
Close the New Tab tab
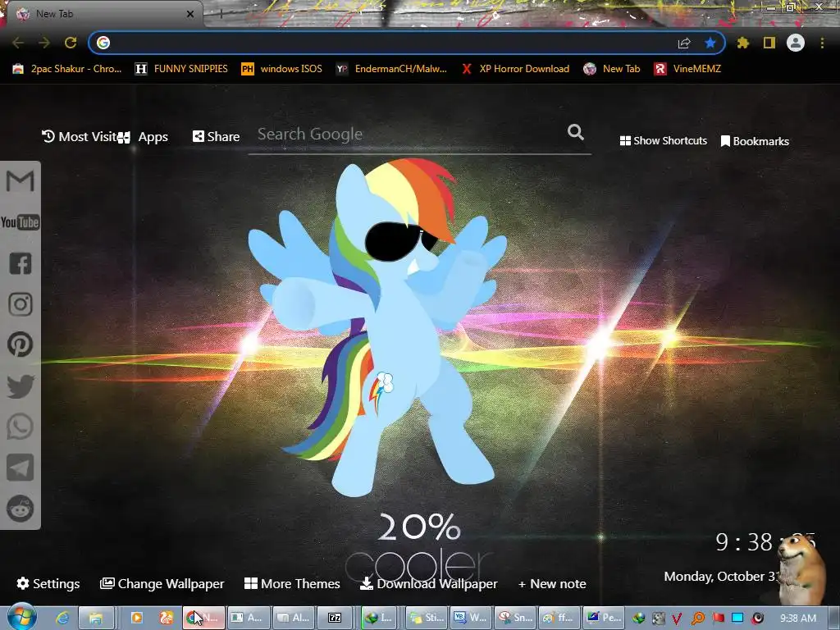(190, 14)
